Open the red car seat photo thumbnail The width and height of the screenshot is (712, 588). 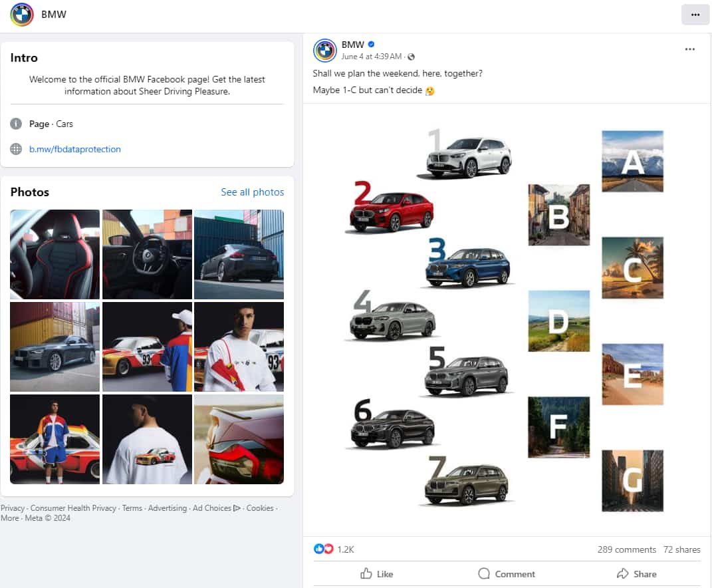54,253
